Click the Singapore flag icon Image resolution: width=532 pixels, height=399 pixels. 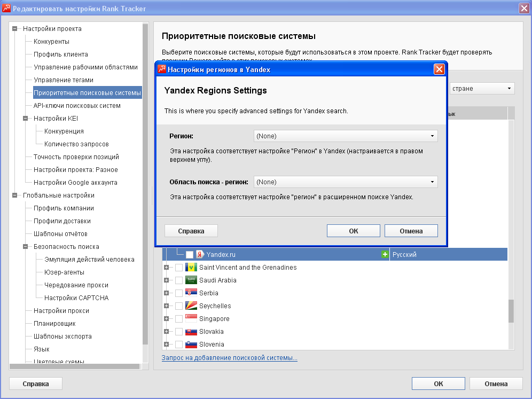point(191,319)
